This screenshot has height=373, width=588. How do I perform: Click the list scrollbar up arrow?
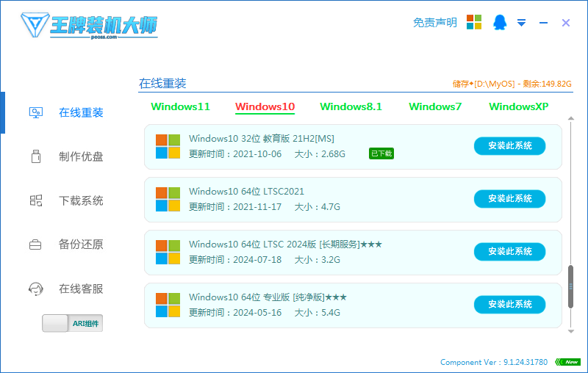click(571, 118)
